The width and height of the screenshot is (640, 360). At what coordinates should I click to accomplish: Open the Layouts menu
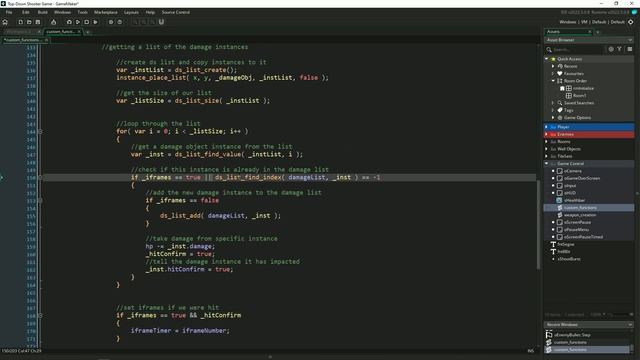(x=131, y=12)
